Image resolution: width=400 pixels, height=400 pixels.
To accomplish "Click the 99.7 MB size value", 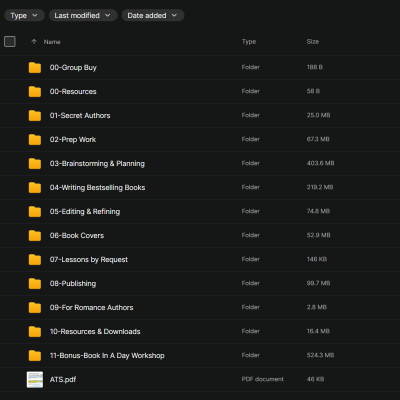I will [x=318, y=283].
